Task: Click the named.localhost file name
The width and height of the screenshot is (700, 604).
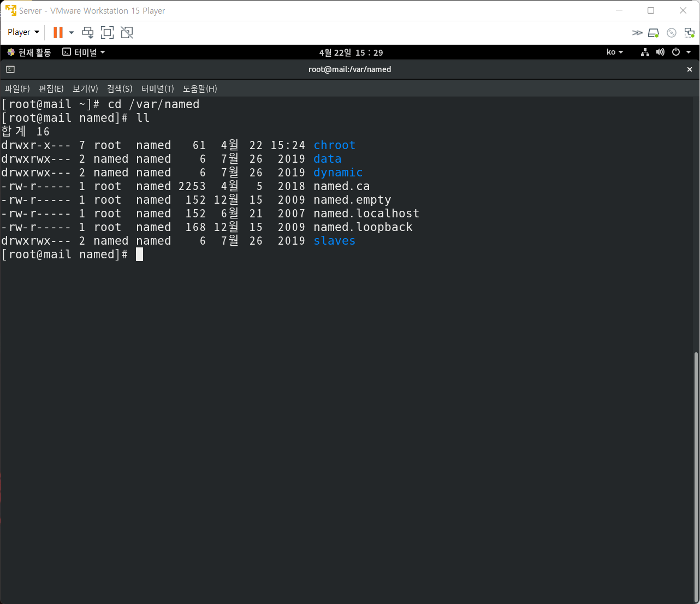Action: (367, 214)
